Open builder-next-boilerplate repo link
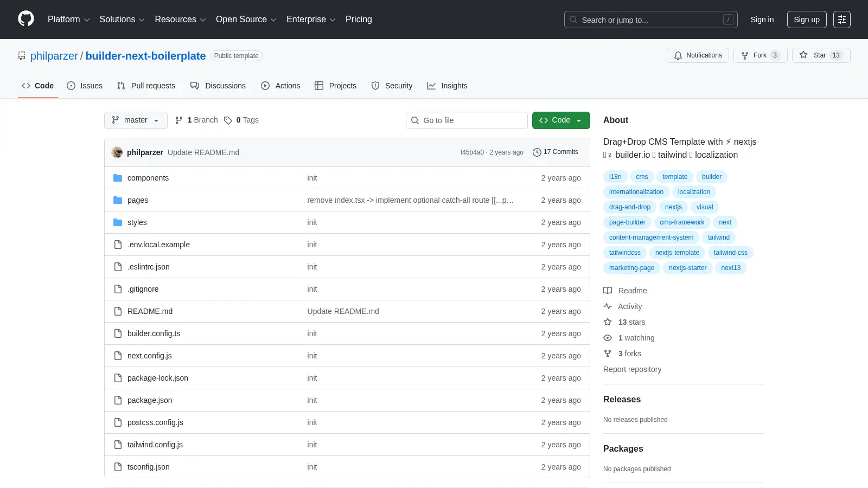Image resolution: width=868 pixels, height=488 pixels. pos(145,56)
